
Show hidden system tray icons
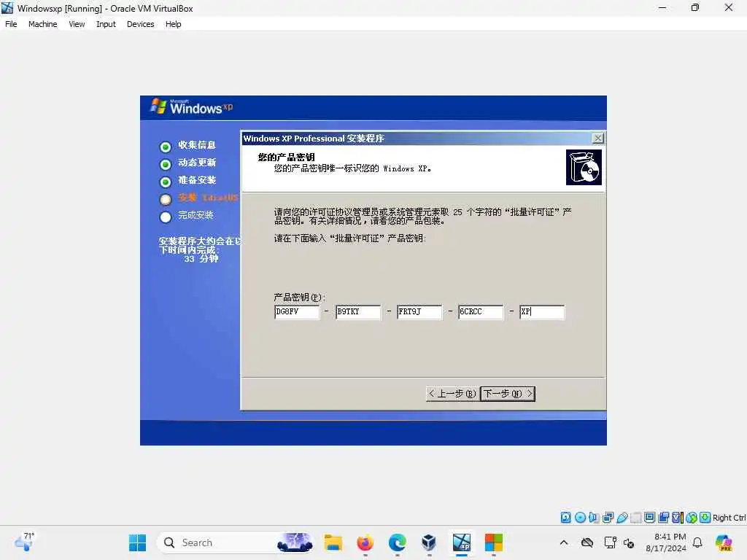point(564,542)
